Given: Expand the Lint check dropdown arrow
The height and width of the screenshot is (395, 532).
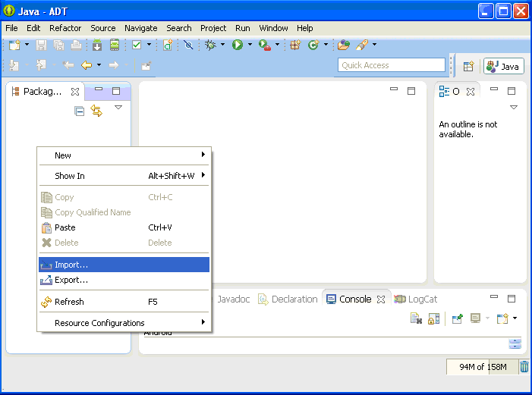Looking at the screenshot, I should click(149, 45).
